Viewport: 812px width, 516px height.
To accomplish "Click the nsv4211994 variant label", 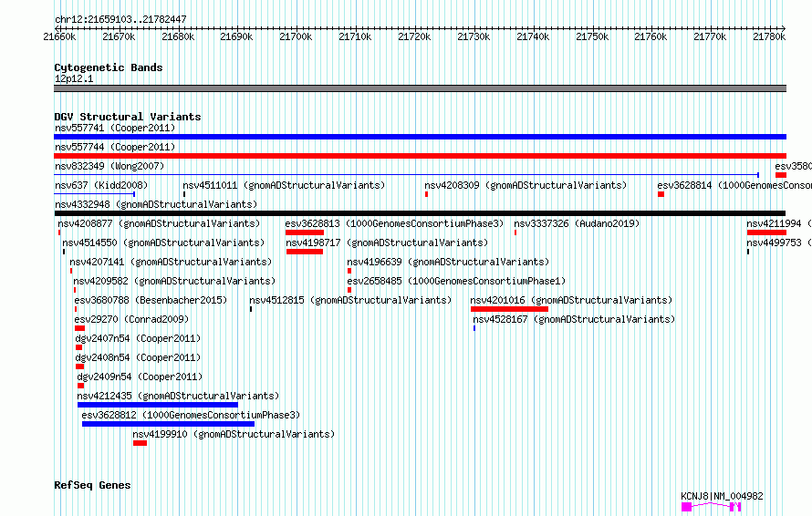I will click(779, 223).
